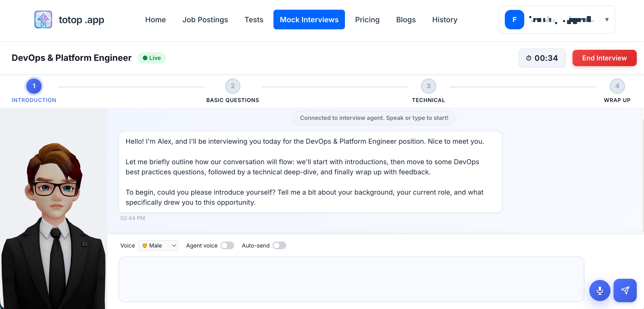Click inside the message text area
This screenshot has width=644, height=309.
[x=351, y=279]
